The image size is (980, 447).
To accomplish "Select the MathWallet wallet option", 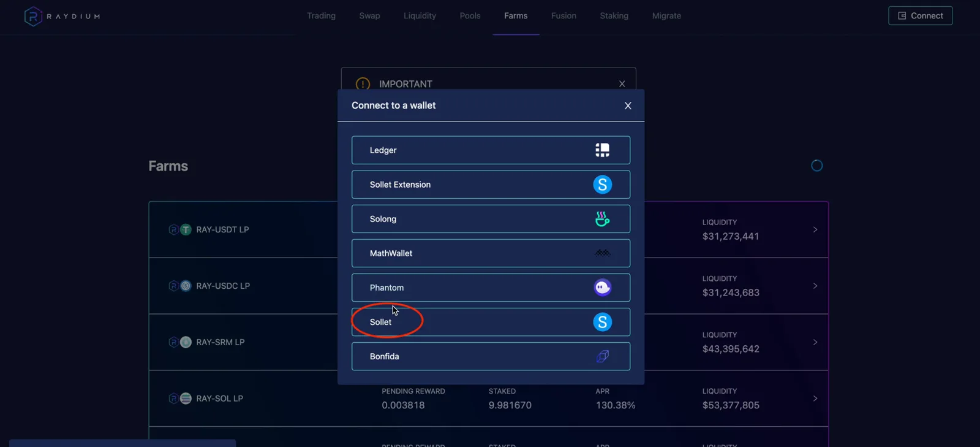I will [x=491, y=253].
